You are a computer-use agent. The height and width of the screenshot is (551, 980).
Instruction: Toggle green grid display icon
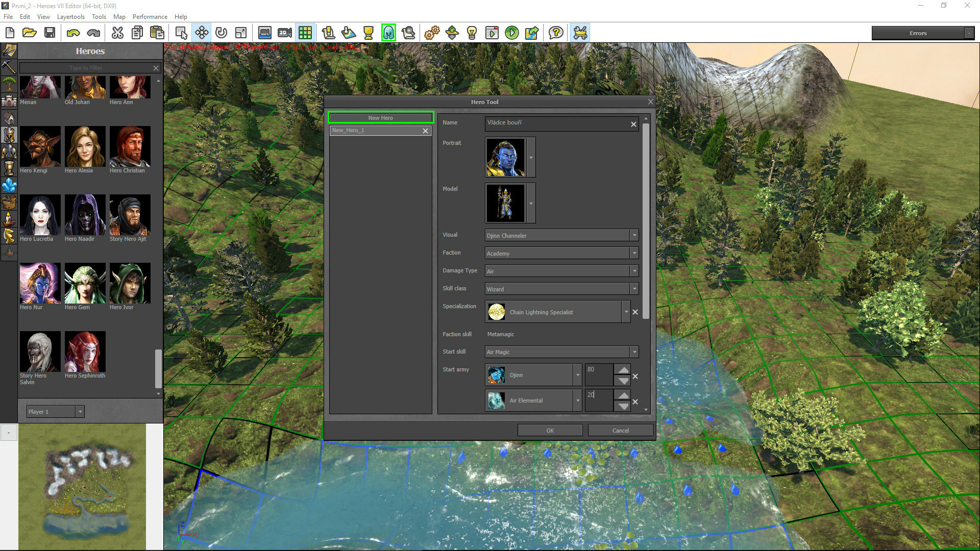point(305,33)
